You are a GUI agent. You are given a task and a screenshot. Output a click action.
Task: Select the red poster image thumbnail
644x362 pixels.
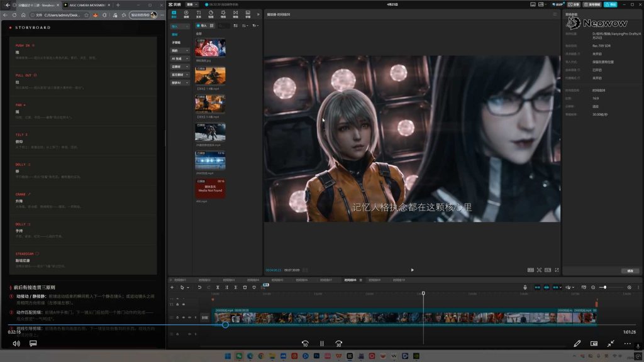(210, 48)
